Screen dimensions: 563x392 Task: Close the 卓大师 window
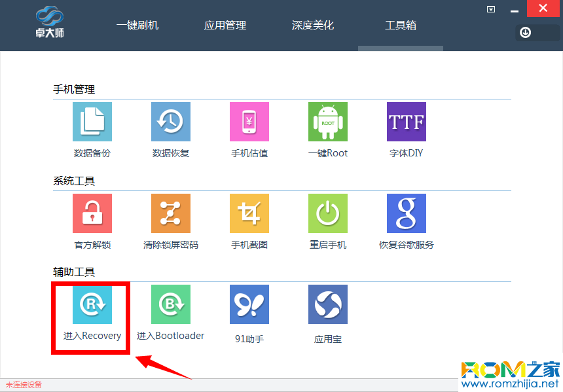point(543,9)
